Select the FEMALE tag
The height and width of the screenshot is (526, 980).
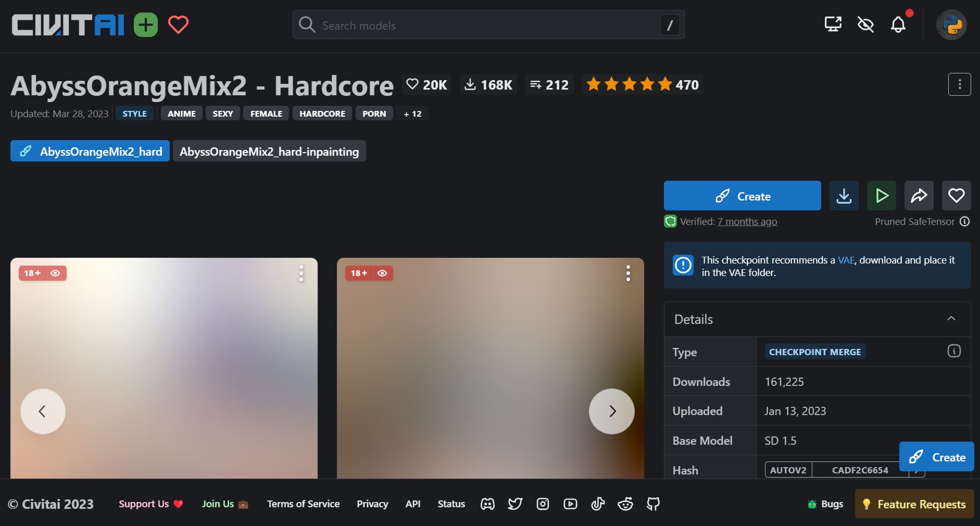(266, 114)
